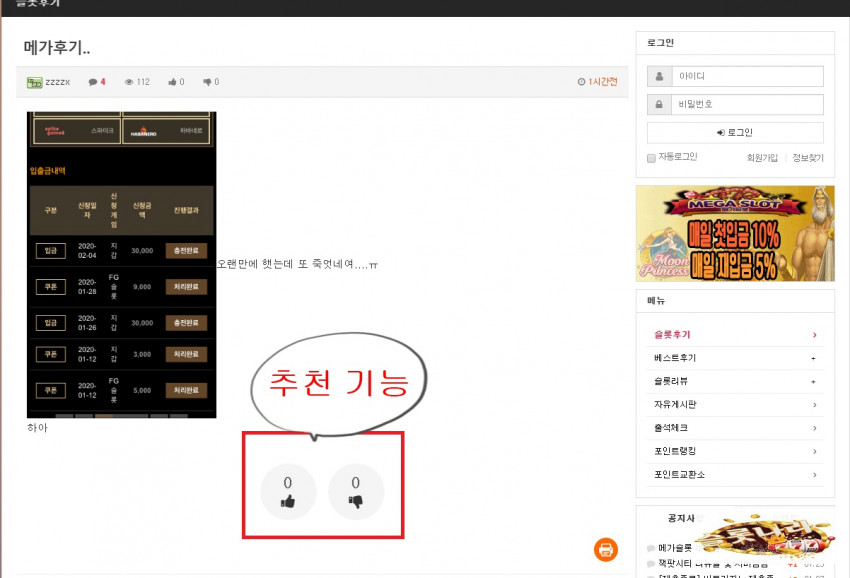Click the 공지사항 section heading
This screenshot has width=850, height=578.
coord(681,518)
